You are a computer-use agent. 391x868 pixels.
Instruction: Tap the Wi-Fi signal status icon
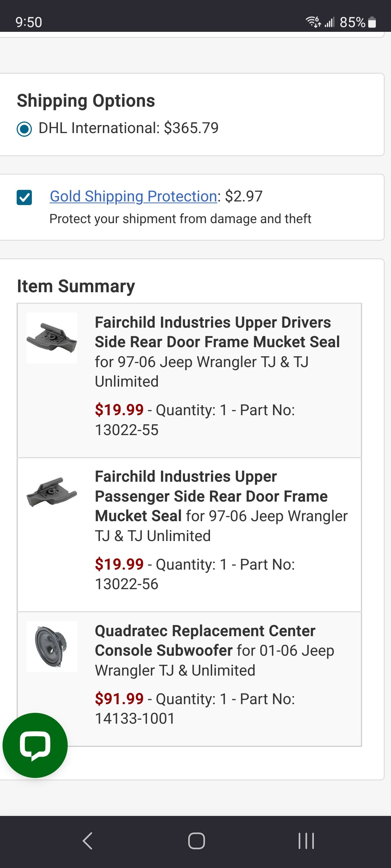tap(313, 22)
